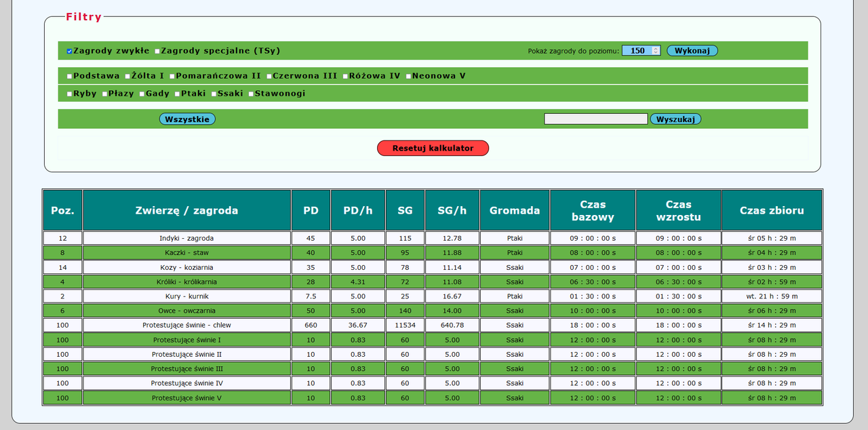Screen dimensions: 868x430
Task: Sort by the PD/h column header
Action: click(358, 210)
